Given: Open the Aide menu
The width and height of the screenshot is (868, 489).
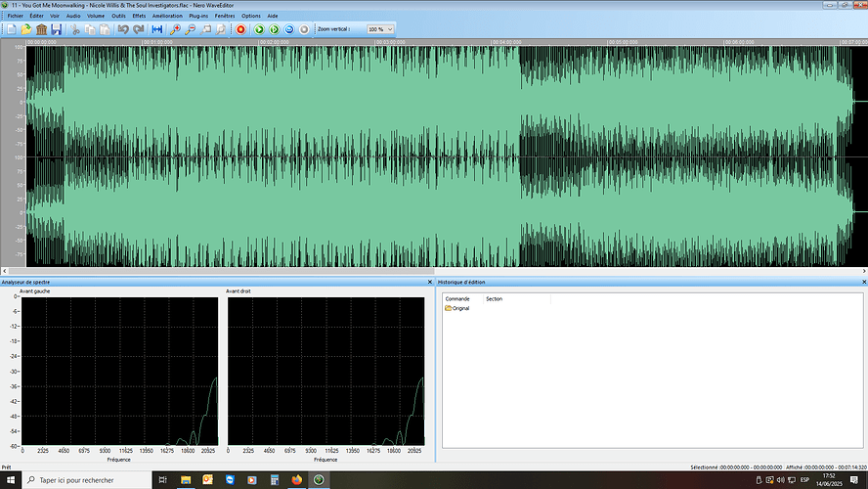Looking at the screenshot, I should (273, 16).
